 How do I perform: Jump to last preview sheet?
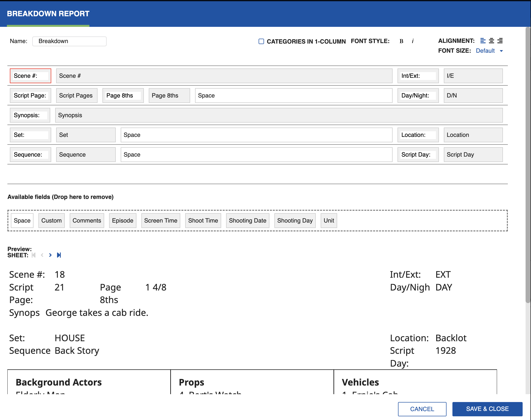pyautogui.click(x=59, y=255)
